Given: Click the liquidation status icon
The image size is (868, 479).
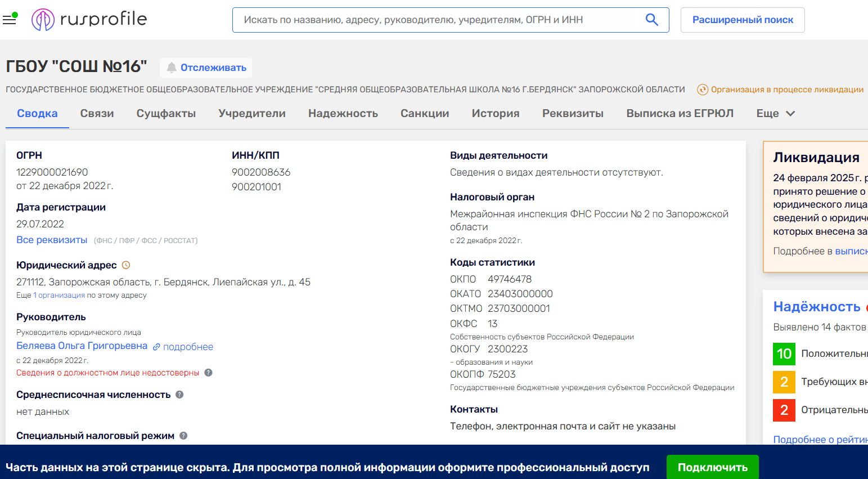Looking at the screenshot, I should [702, 89].
